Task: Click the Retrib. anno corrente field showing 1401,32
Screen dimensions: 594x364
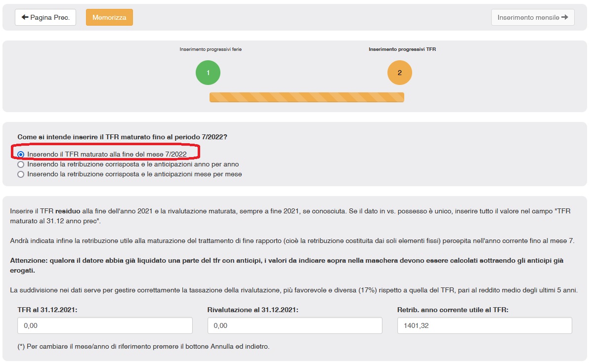Action: pyautogui.click(x=484, y=325)
